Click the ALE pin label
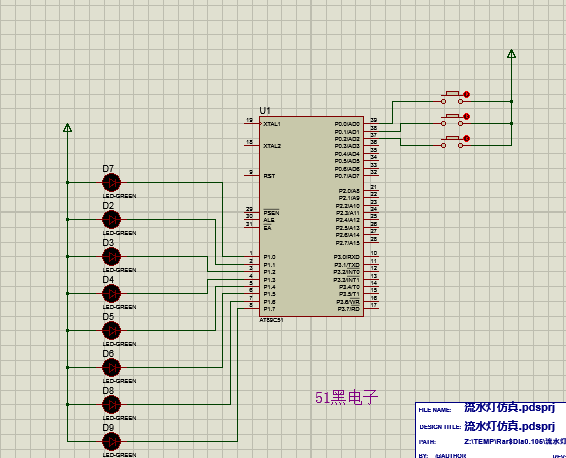The height and width of the screenshot is (458, 566). [x=269, y=220]
